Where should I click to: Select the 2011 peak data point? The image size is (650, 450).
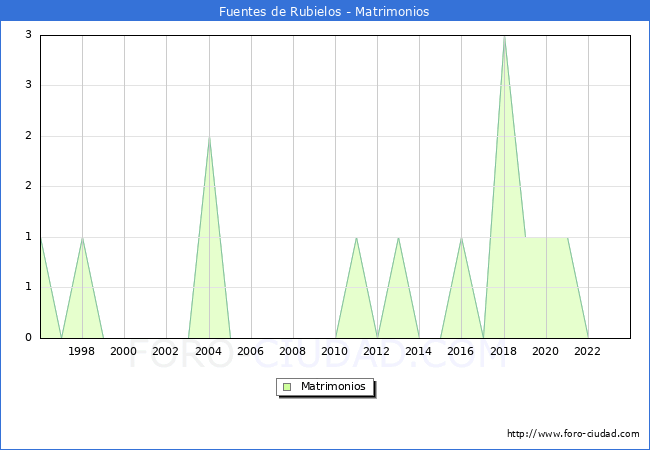point(356,238)
